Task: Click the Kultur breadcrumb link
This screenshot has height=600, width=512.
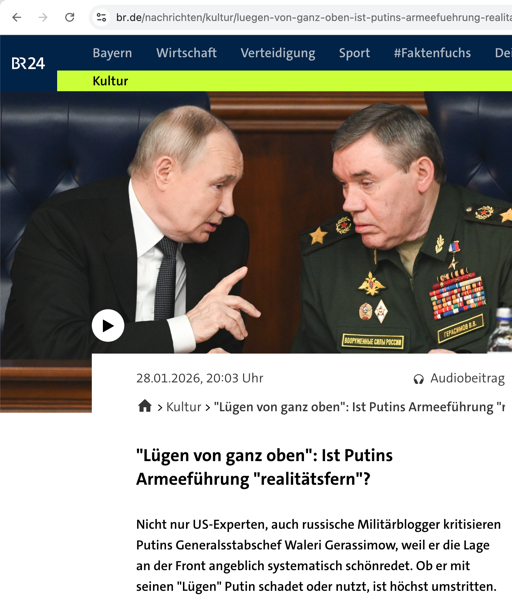Action: (x=184, y=407)
